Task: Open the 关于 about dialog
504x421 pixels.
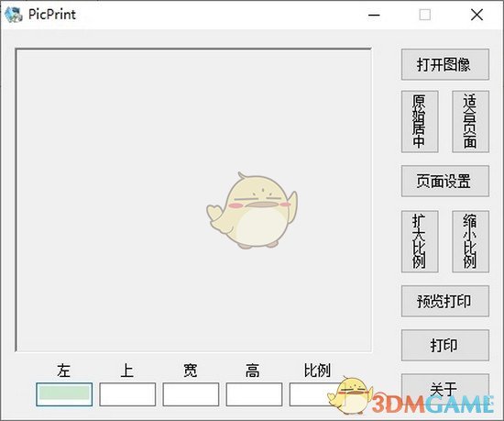Action: click(445, 389)
